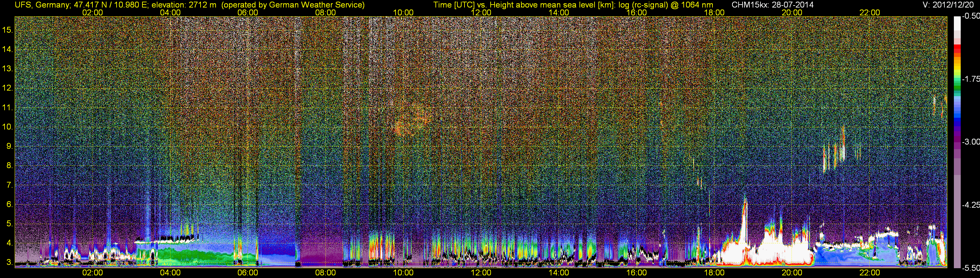Image resolution: width=980 pixels, height=278 pixels.
Task: Click the '20:00' label on the top time axis
Action: [x=792, y=12]
